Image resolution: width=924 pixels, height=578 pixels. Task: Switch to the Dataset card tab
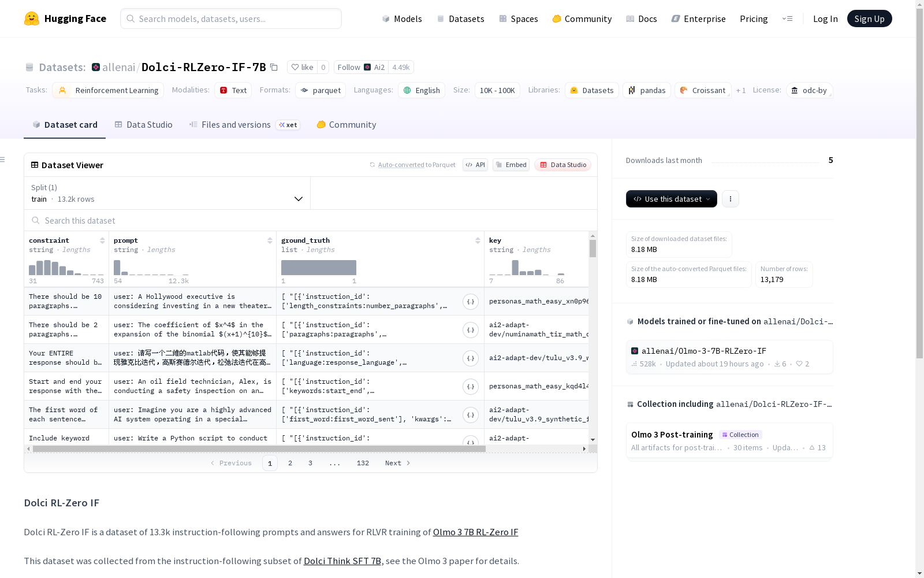point(65,125)
